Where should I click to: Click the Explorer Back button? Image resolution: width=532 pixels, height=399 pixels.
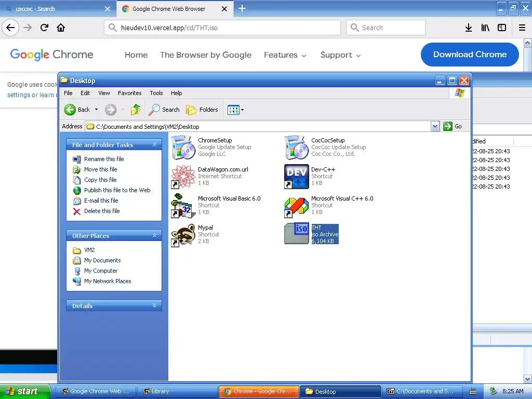click(x=77, y=110)
